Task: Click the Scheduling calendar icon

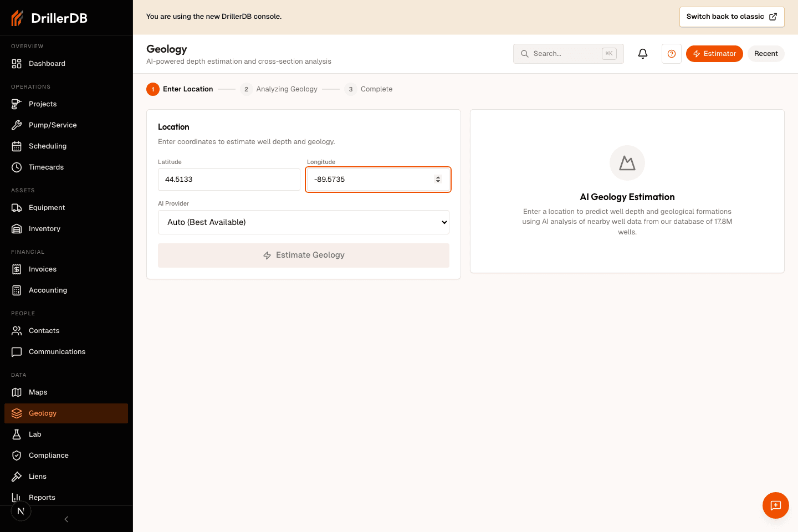Action: pos(17,146)
